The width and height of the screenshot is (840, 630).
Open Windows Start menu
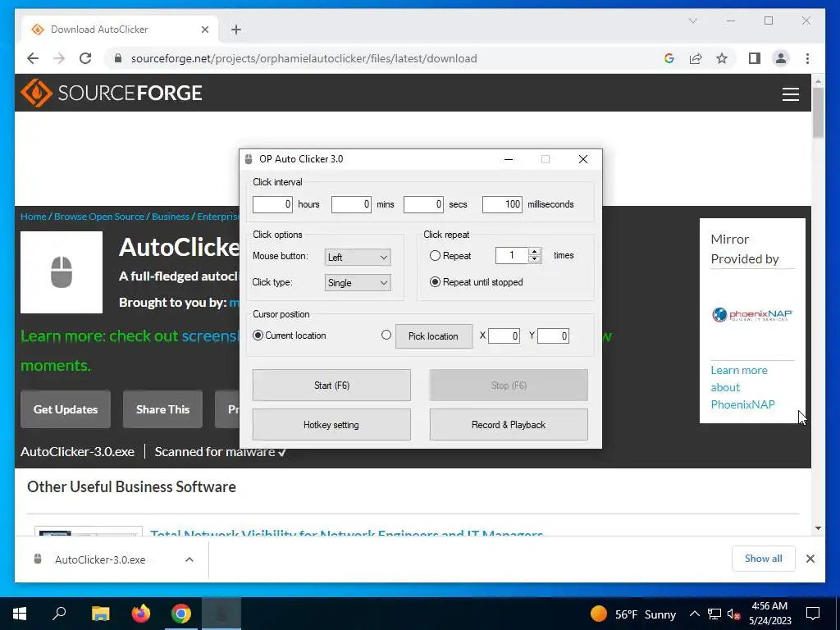pyautogui.click(x=20, y=614)
